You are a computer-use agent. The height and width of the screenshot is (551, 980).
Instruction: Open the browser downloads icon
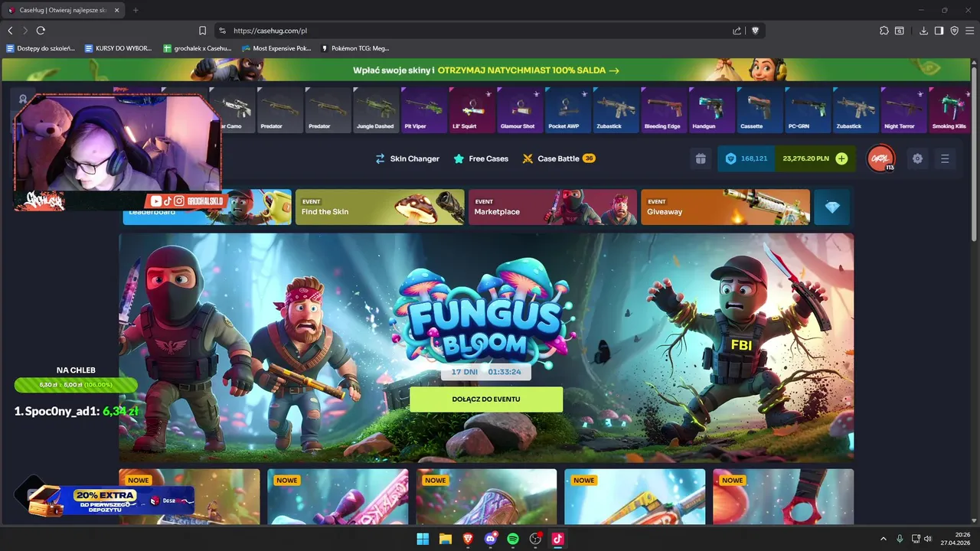(923, 31)
